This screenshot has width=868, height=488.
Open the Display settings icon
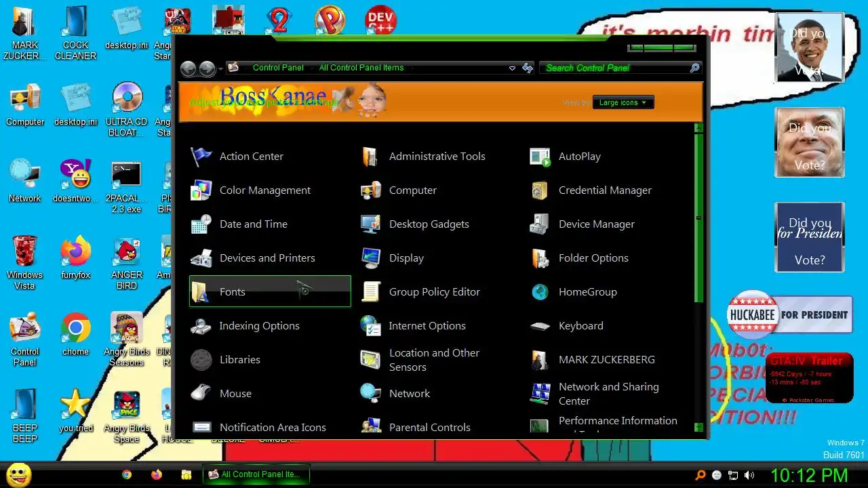(370, 258)
